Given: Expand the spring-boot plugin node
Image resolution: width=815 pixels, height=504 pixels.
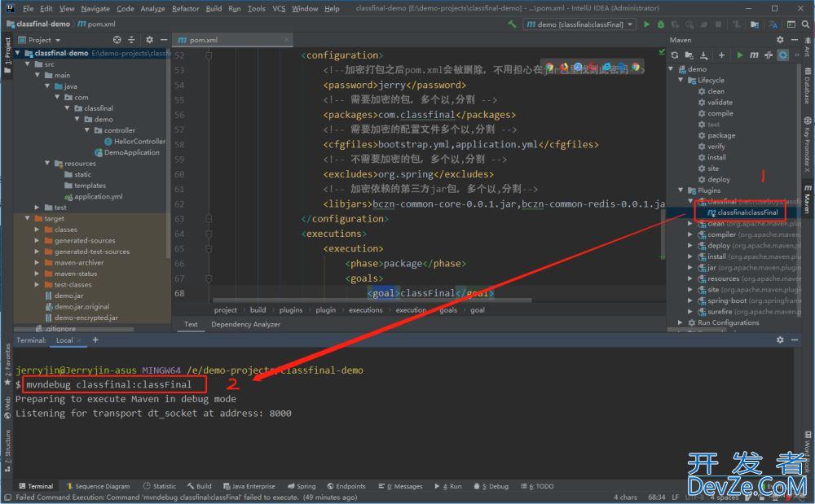Looking at the screenshot, I should coord(690,301).
